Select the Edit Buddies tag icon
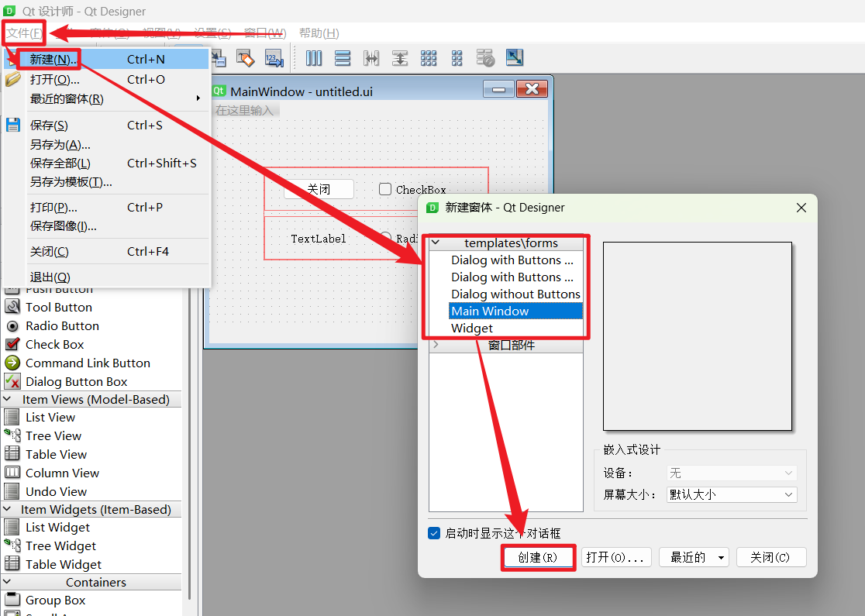This screenshot has height=616, width=865. 246,58
